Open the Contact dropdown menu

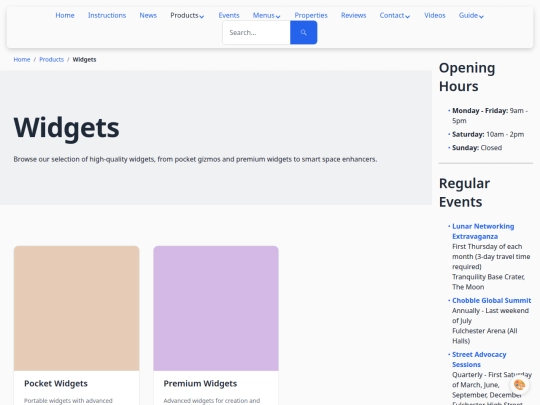coord(394,15)
